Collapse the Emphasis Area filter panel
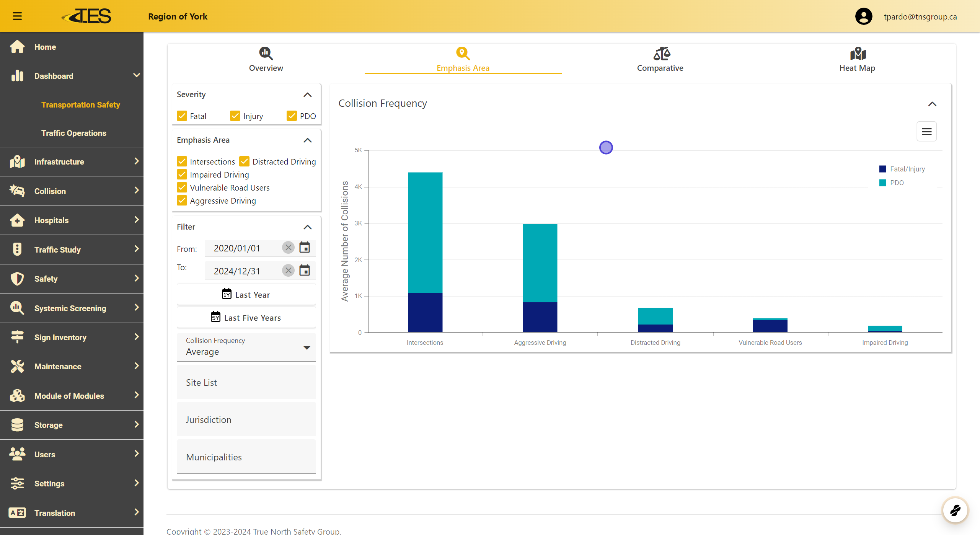The height and width of the screenshot is (535, 980). point(307,140)
